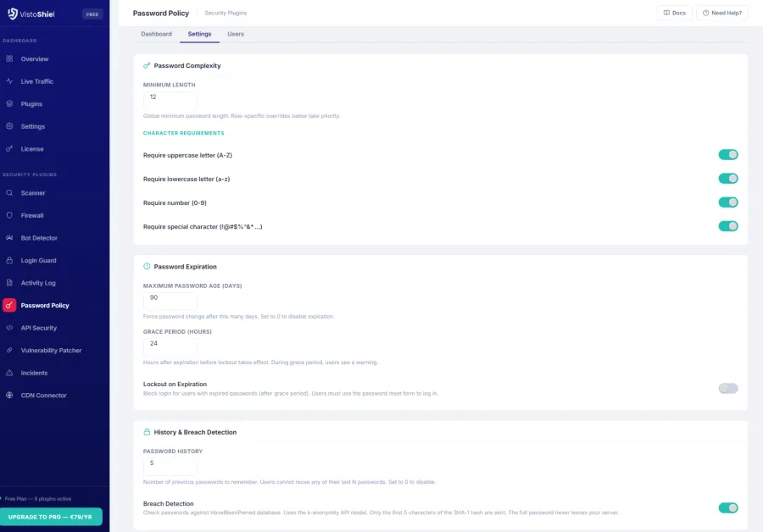Toggle require special character off
This screenshot has width=763, height=532.
point(727,225)
